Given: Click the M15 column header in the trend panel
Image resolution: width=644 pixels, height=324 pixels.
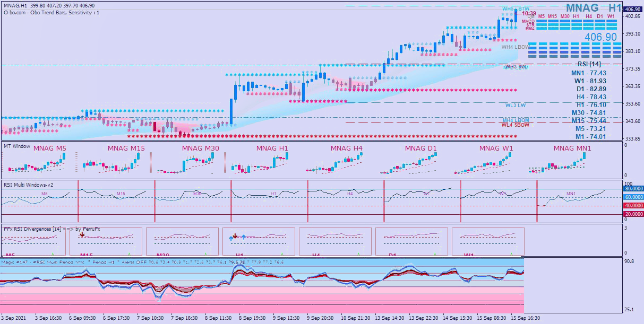Looking at the screenshot, I should [x=553, y=16].
